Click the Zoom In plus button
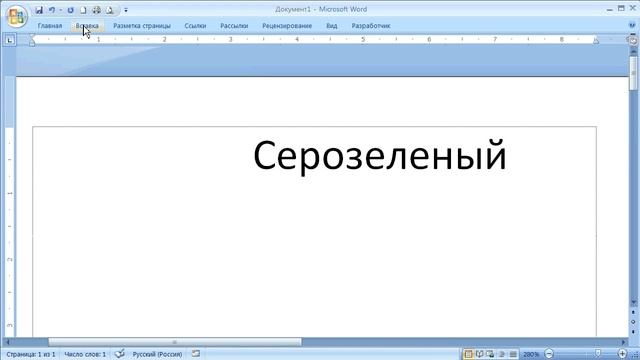The width and height of the screenshot is (640, 360). tap(622, 354)
